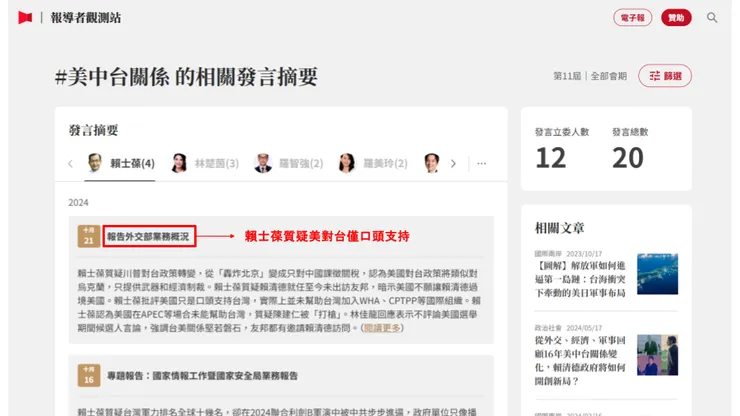
Task: Click the 發言摘要 section heading
Action: [x=93, y=130]
